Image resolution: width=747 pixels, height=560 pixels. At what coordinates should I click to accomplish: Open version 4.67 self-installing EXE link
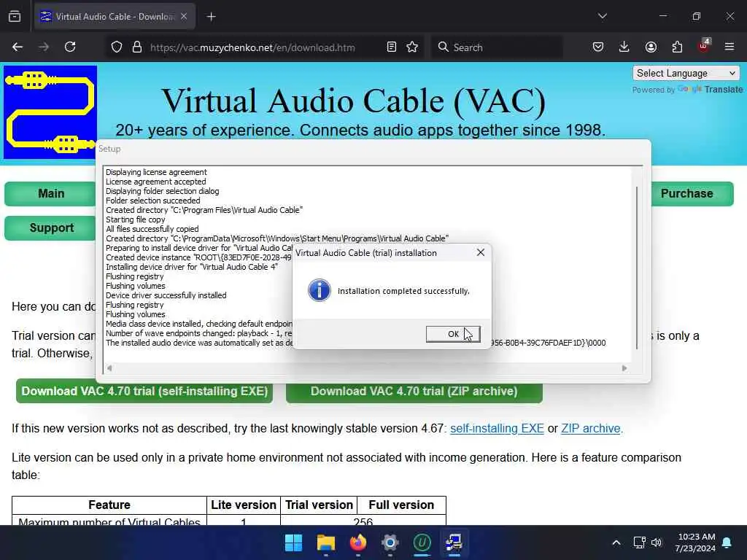coord(497,429)
